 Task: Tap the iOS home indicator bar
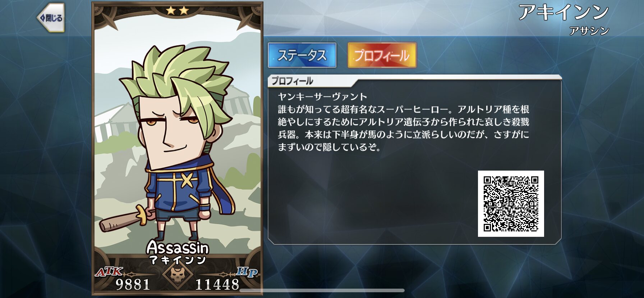pos(322,290)
